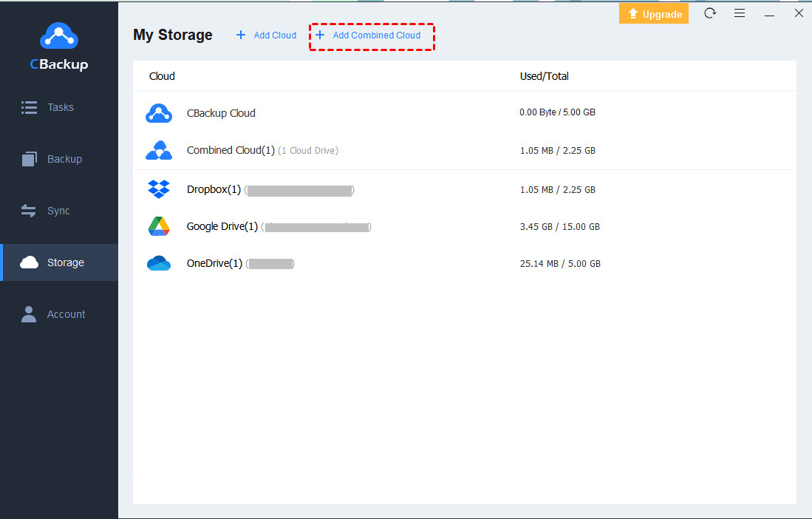Open the Sync arrows icon
This screenshot has height=519, width=812.
(29, 211)
